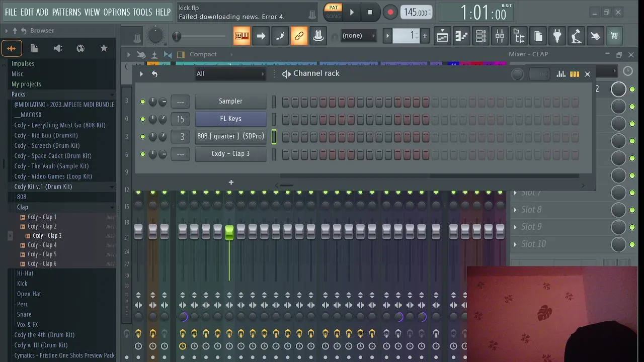Click the plus button beside pattern number
Screen dimensions: 644x362
pyautogui.click(x=425, y=36)
